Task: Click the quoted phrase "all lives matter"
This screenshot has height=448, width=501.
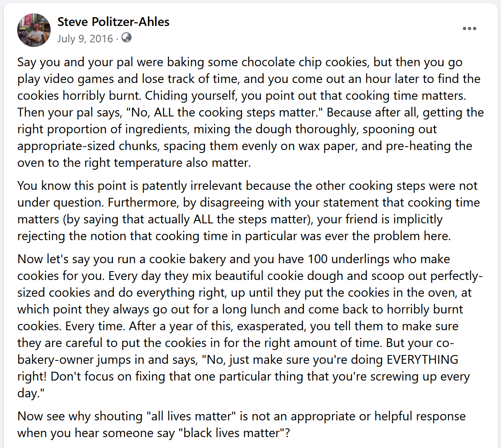Action: [191, 416]
